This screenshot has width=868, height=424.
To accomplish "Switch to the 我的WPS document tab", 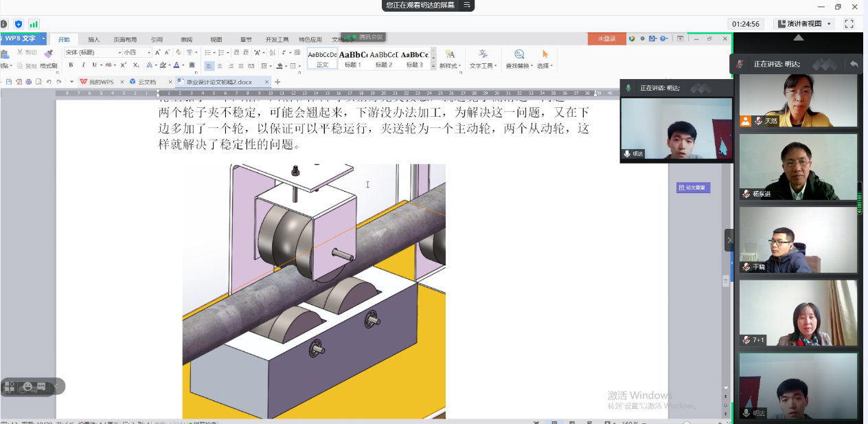I will (101, 82).
